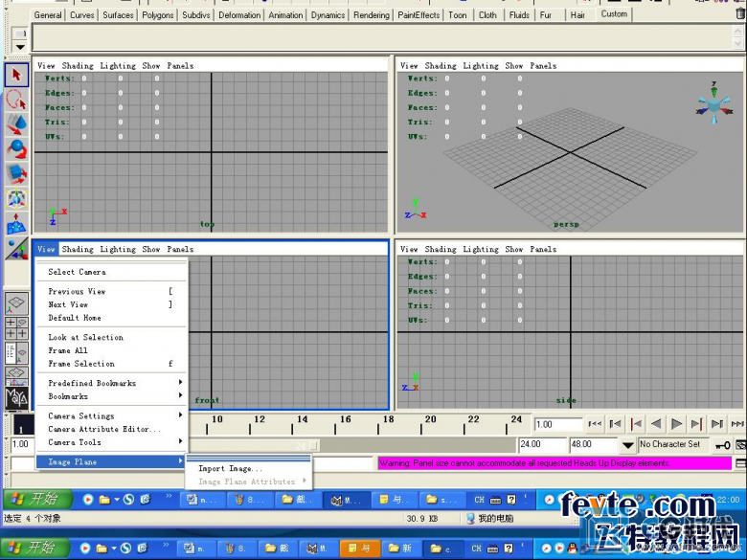Step back one key
Viewport: 747px width, 560px height.
click(x=636, y=424)
